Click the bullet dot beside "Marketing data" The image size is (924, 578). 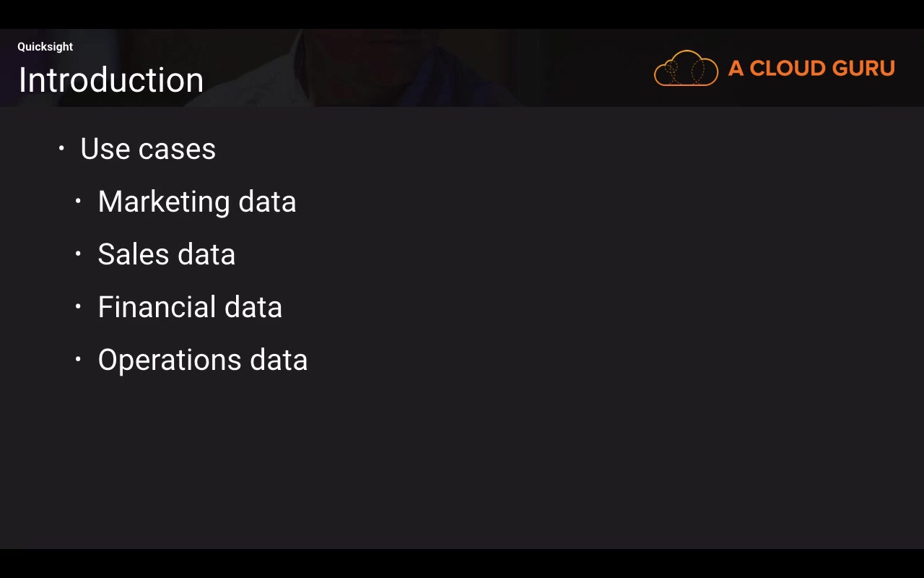pyautogui.click(x=78, y=201)
